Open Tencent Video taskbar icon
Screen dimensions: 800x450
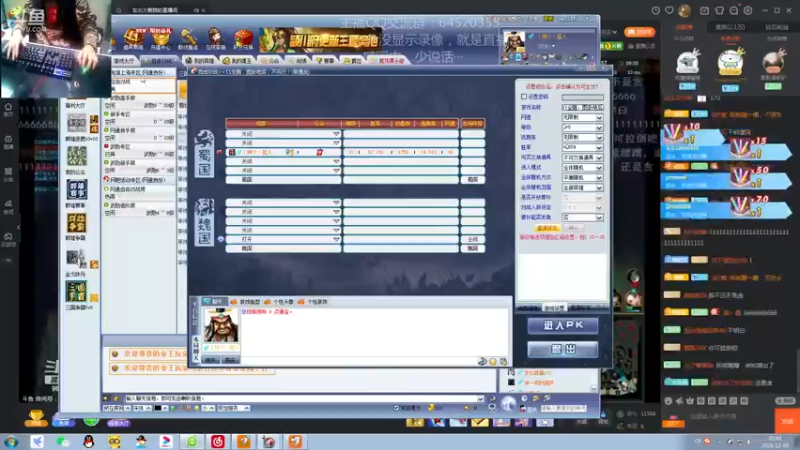pos(166,441)
